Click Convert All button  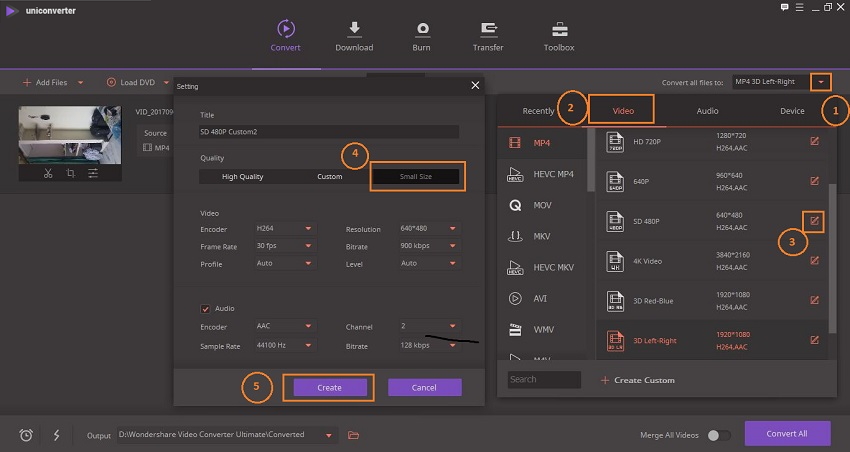click(787, 434)
